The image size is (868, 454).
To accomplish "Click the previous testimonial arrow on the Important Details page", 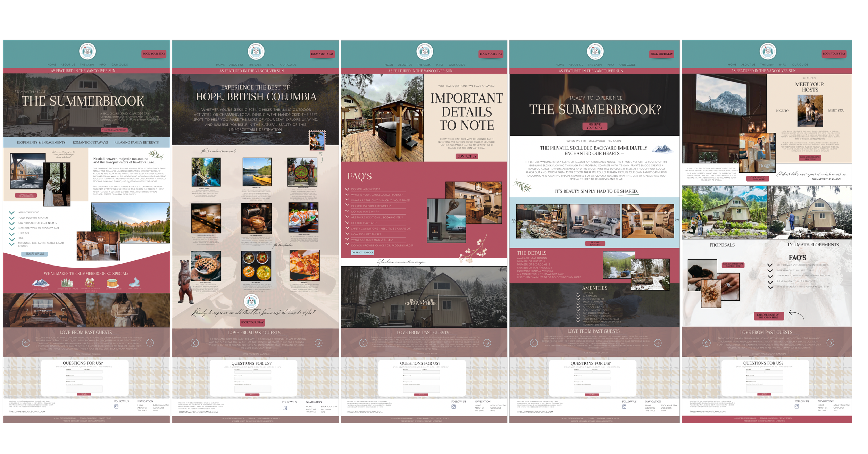I will [x=363, y=343].
